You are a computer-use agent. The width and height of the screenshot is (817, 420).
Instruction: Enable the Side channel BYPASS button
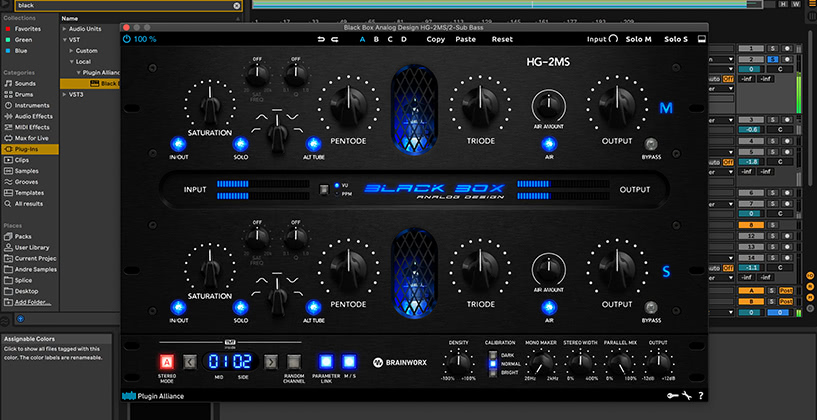pyautogui.click(x=651, y=307)
